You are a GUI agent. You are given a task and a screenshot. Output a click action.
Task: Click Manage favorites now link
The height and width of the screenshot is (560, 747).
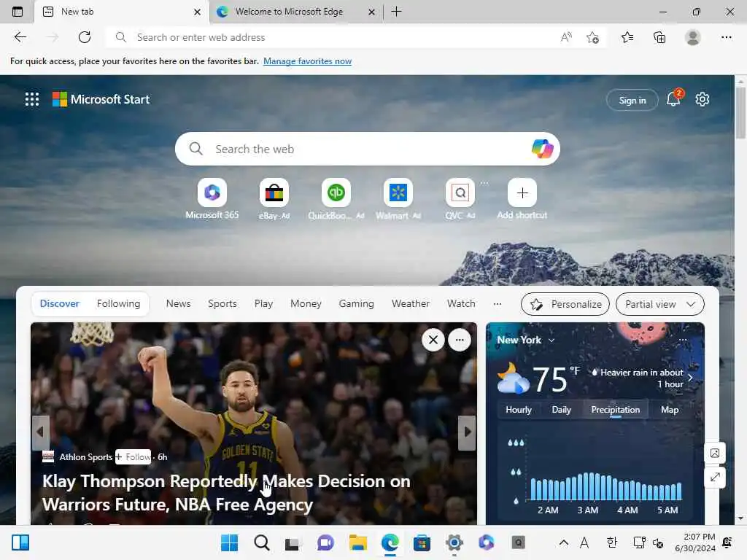tap(307, 61)
